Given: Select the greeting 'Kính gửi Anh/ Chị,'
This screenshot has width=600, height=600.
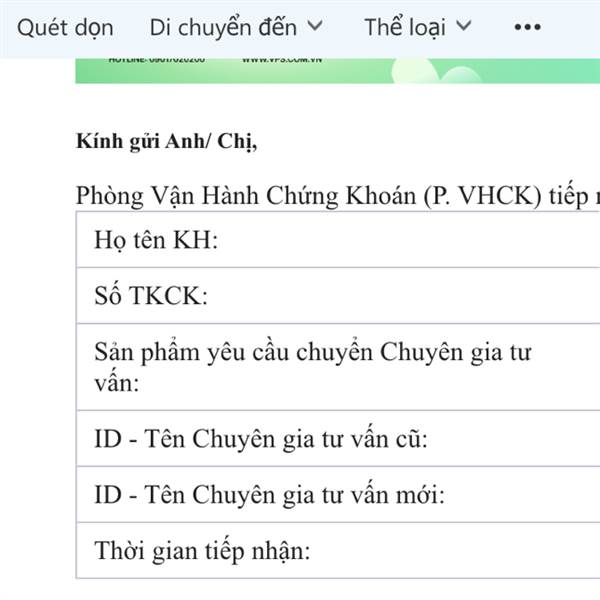Looking at the screenshot, I should click(x=166, y=142).
